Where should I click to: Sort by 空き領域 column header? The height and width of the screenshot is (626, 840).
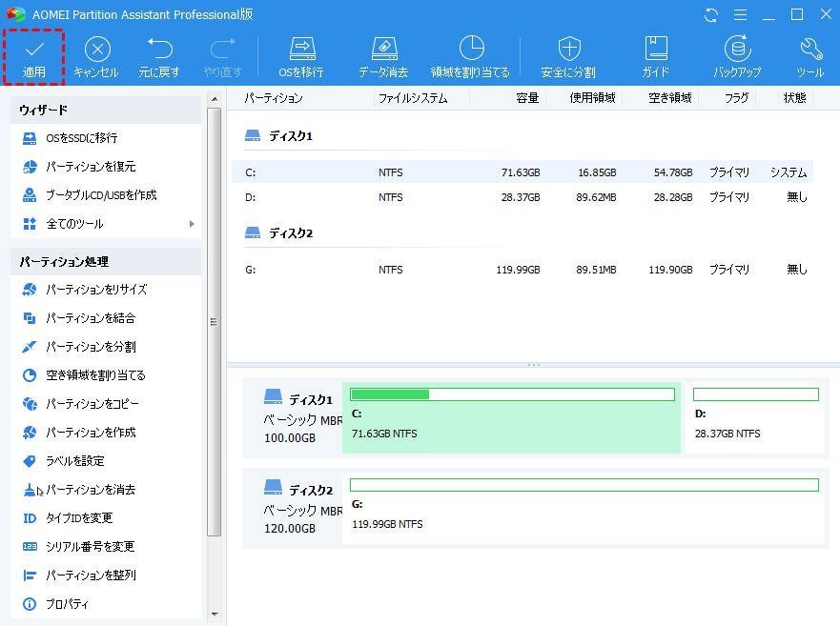coord(670,98)
